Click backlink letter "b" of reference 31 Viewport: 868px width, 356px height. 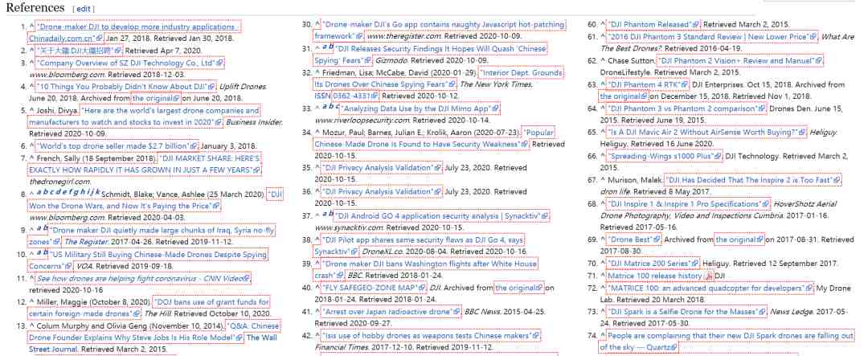(x=330, y=47)
